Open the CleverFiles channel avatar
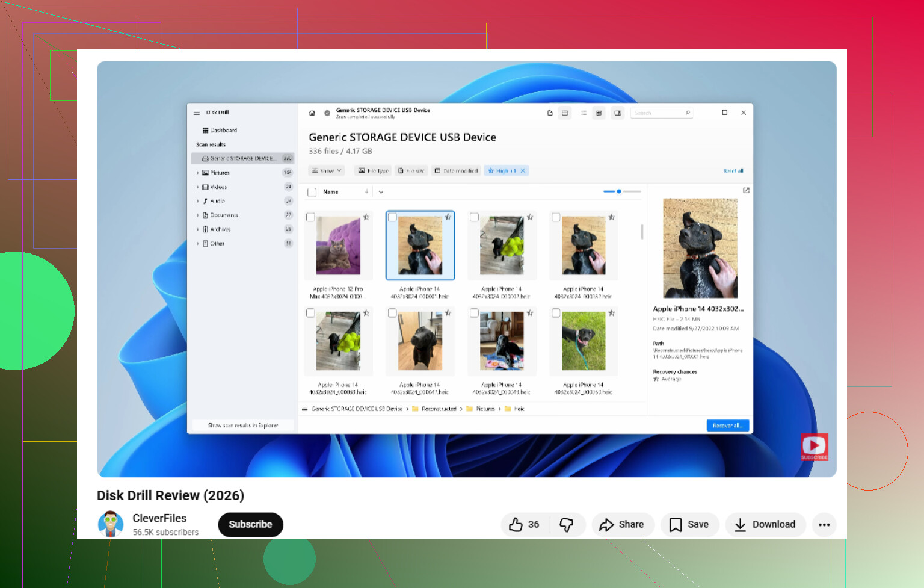The image size is (924, 588). [x=111, y=524]
